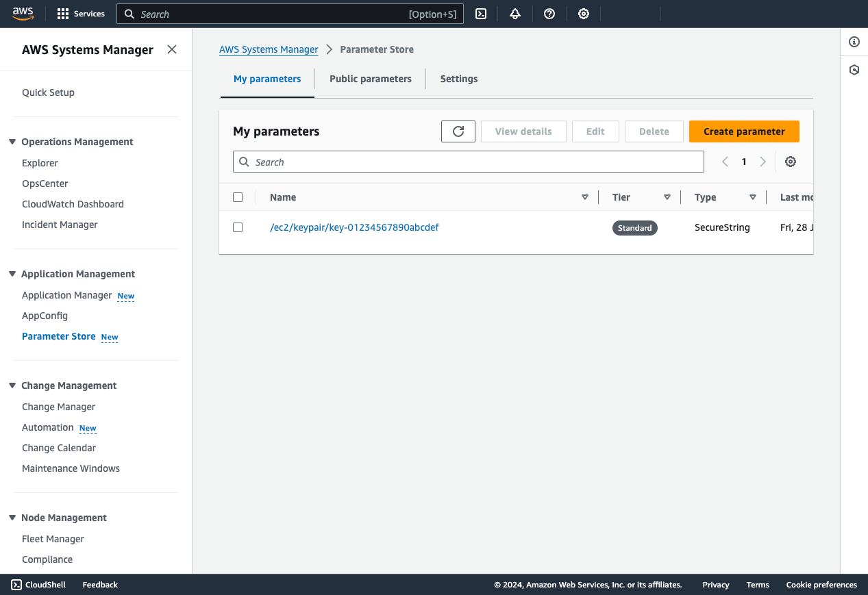
Task: Open the Type column filter dropdown
Action: pos(752,197)
